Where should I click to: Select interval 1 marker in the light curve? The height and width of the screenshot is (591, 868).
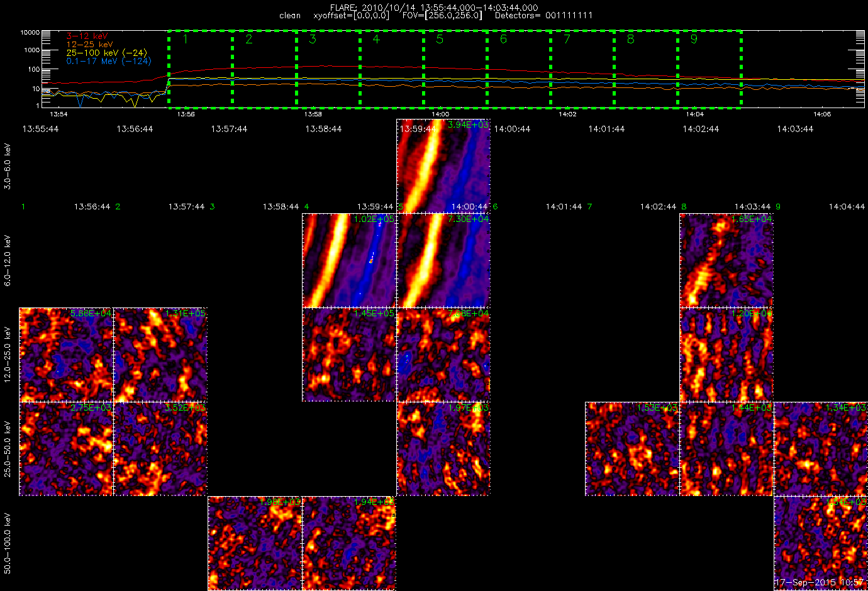[185, 39]
